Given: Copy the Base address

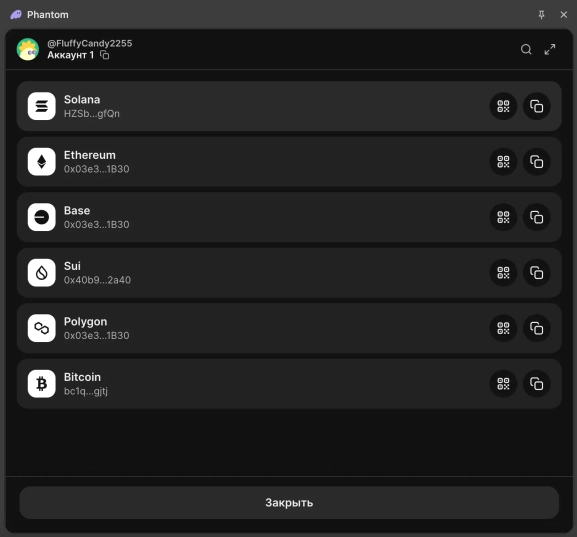Looking at the screenshot, I should pos(537,217).
